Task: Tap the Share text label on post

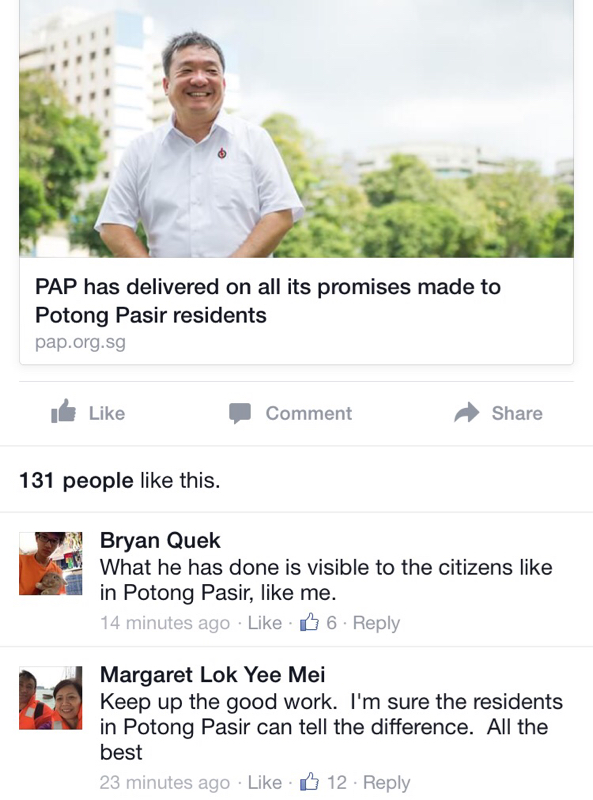Action: click(517, 413)
